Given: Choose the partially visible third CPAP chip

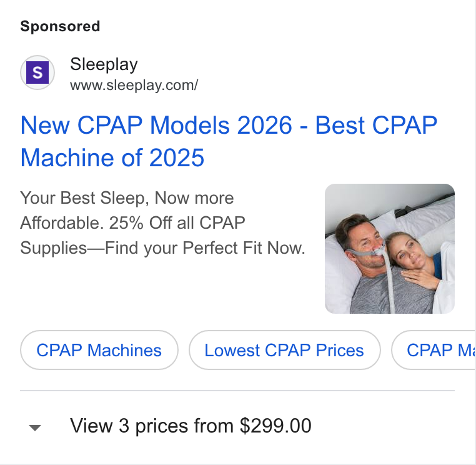Looking at the screenshot, I should (x=434, y=350).
